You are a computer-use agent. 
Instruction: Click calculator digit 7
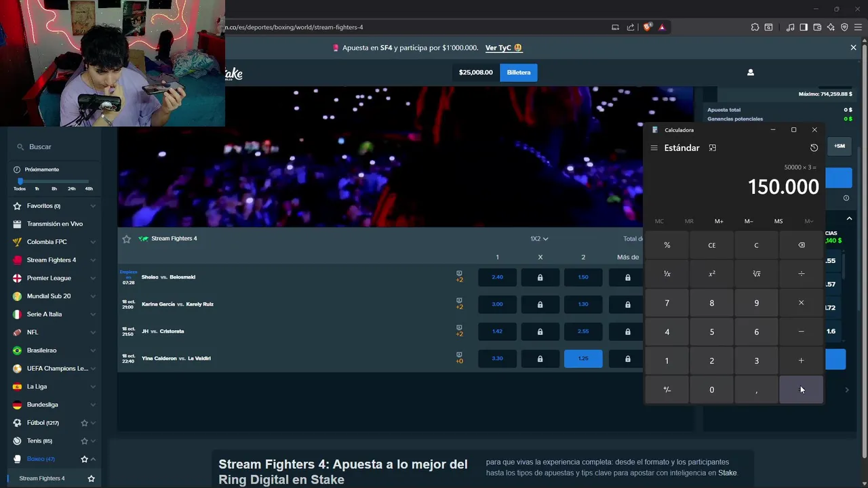point(667,303)
